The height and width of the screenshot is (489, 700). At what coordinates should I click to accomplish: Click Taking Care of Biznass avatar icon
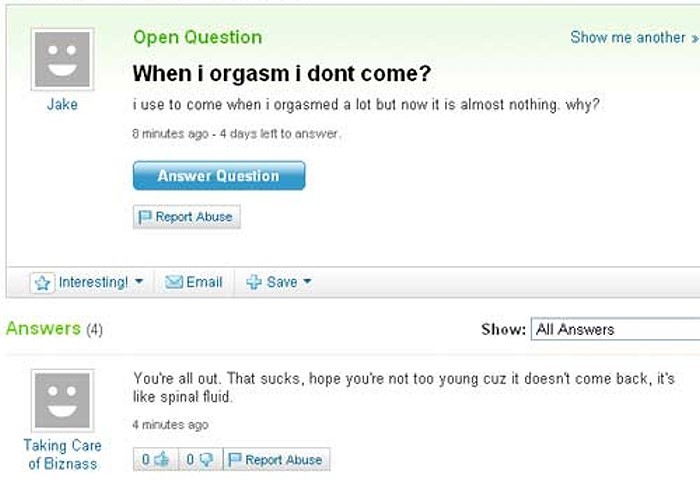62,400
